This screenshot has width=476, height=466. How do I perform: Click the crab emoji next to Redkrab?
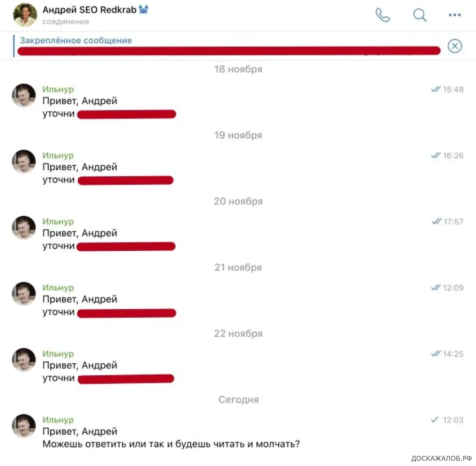(143, 10)
